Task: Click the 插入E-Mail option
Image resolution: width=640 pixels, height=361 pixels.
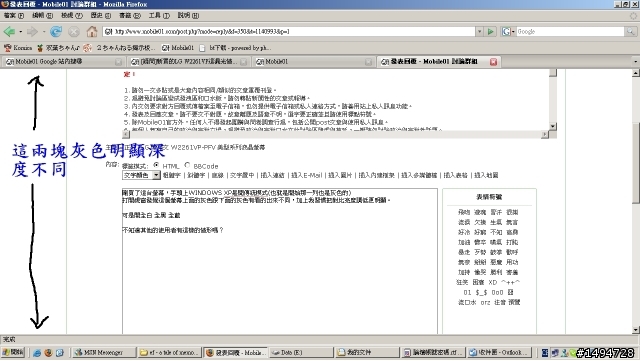Action: (x=306, y=175)
